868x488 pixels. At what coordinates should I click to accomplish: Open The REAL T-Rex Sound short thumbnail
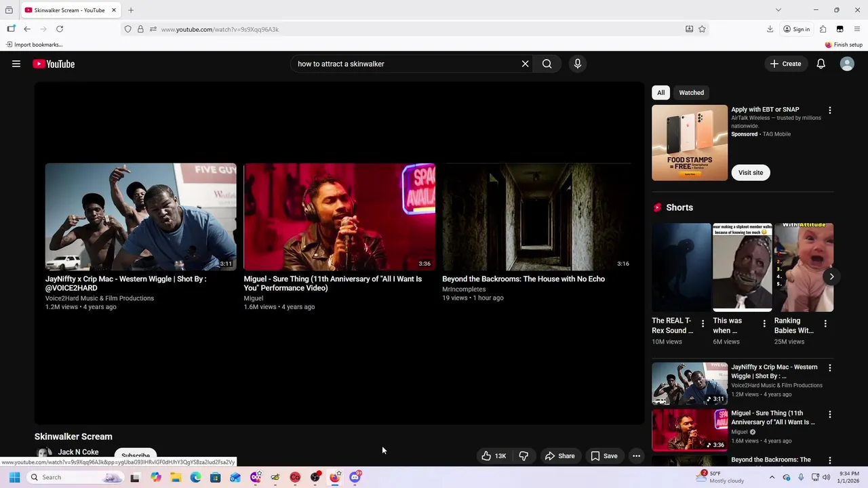point(682,267)
